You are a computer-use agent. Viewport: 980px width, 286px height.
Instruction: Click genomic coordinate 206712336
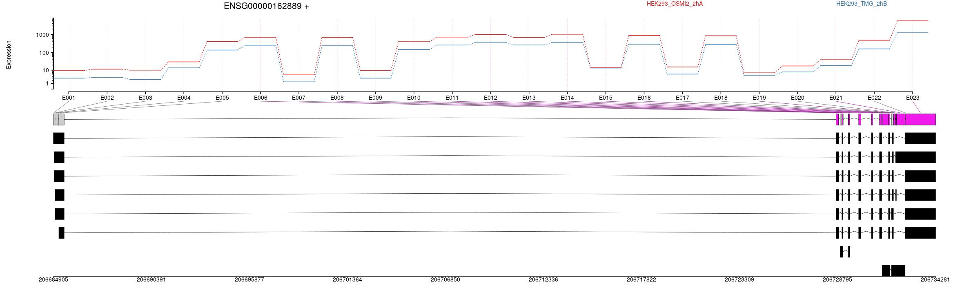tap(543, 280)
